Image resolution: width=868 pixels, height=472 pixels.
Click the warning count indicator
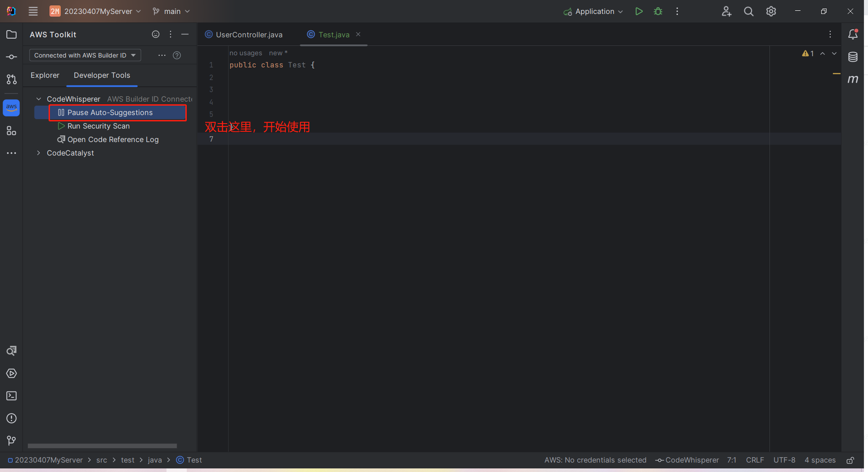point(808,53)
